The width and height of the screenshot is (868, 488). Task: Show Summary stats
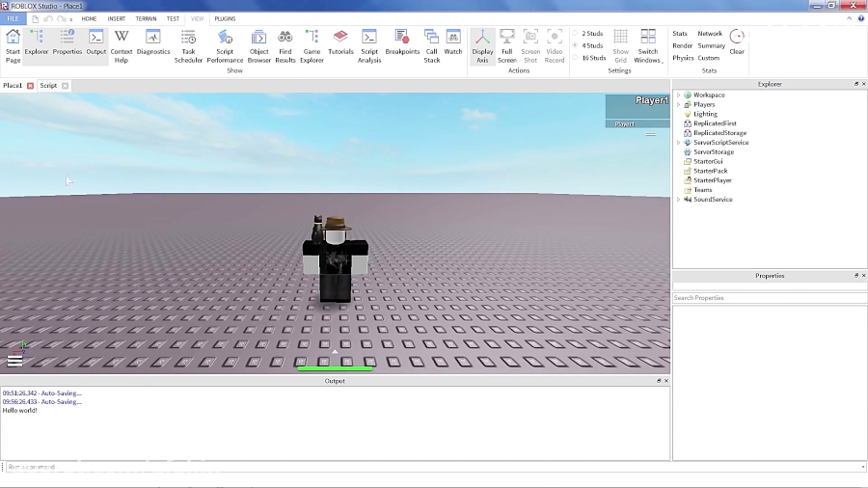(x=712, y=45)
